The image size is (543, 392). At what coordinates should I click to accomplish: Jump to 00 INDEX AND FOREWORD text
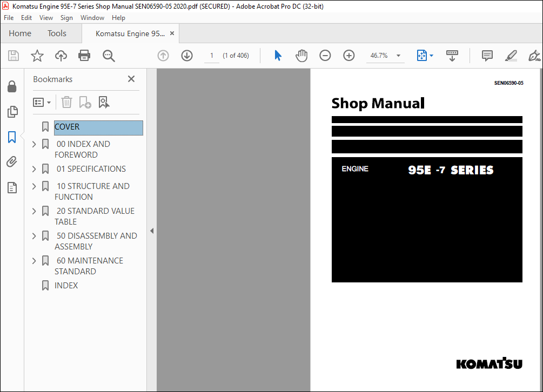[83, 149]
